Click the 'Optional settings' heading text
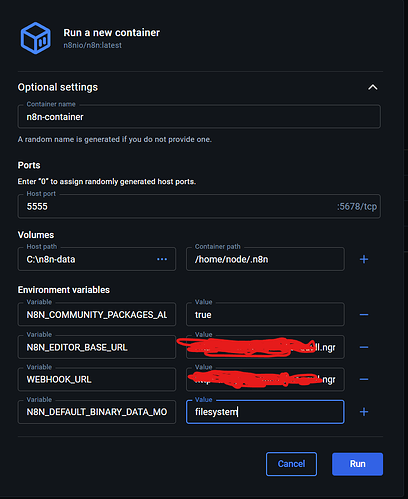Viewport: 408px width, 499px height. [58, 87]
